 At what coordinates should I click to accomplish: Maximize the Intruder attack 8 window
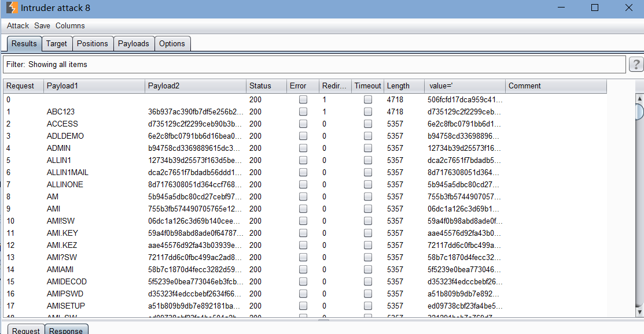pyautogui.click(x=595, y=8)
